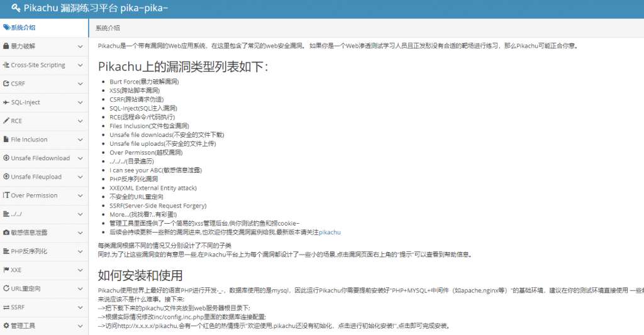Select URL重定向 in the sidebar
Viewport: 644px width, 335px height.
(x=44, y=288)
